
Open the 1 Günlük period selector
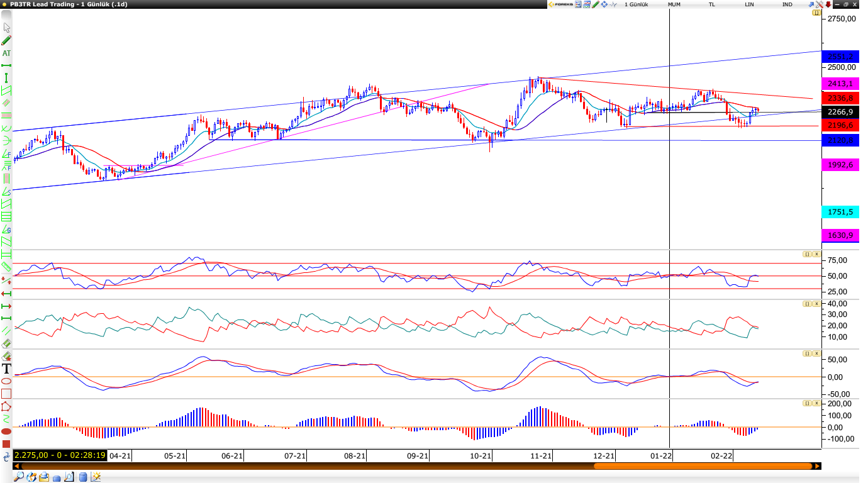(636, 4)
